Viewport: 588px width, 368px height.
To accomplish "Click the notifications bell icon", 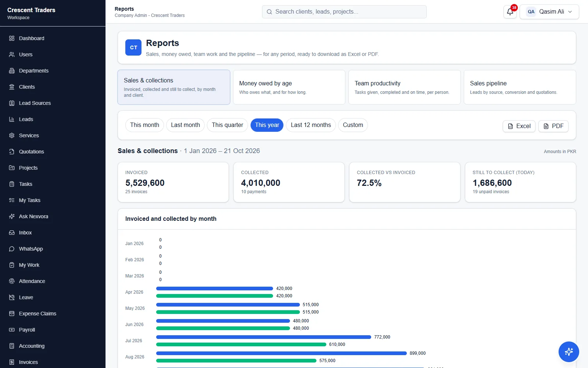I will click(x=510, y=12).
